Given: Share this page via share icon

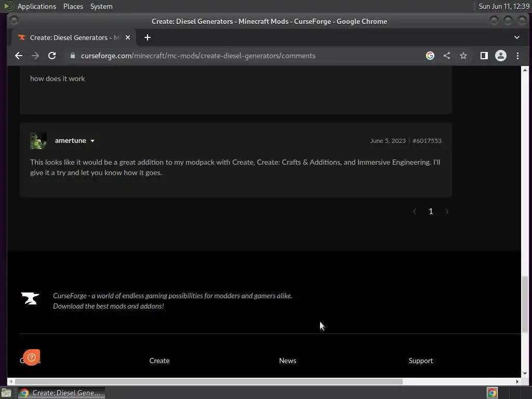Looking at the screenshot, I should tap(447, 56).
